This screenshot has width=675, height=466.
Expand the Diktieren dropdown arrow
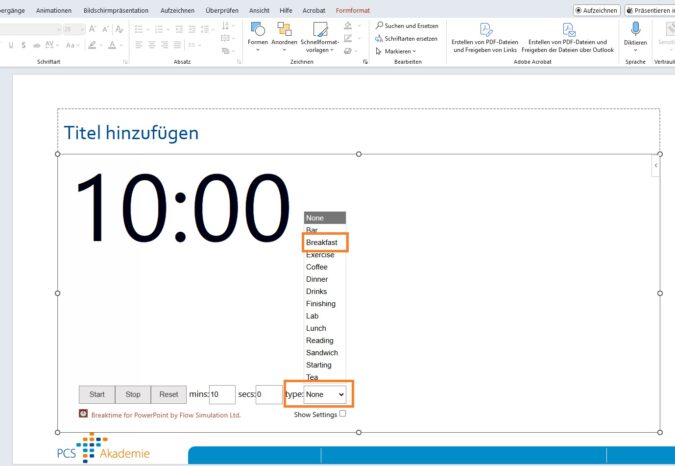tap(635, 50)
